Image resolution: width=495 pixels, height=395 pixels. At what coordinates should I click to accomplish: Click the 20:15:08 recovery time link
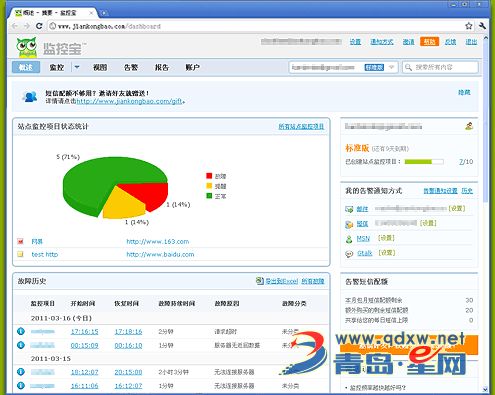coord(128,372)
